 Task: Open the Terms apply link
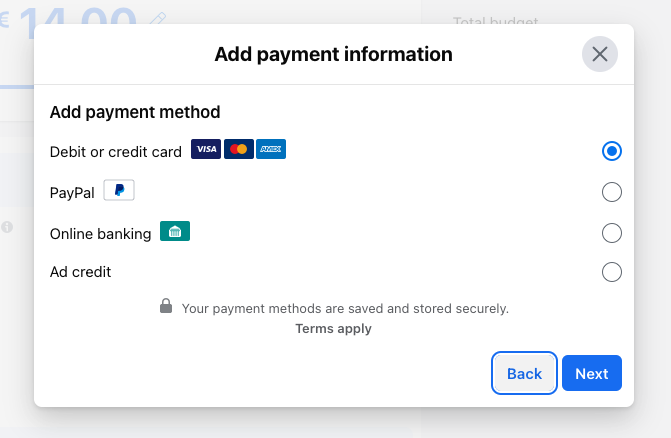(333, 328)
